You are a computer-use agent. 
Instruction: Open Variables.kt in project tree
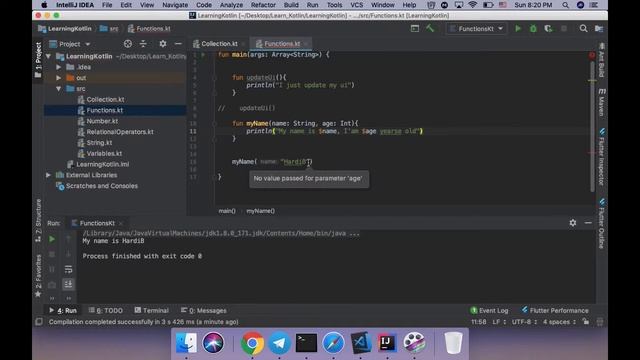(x=104, y=153)
